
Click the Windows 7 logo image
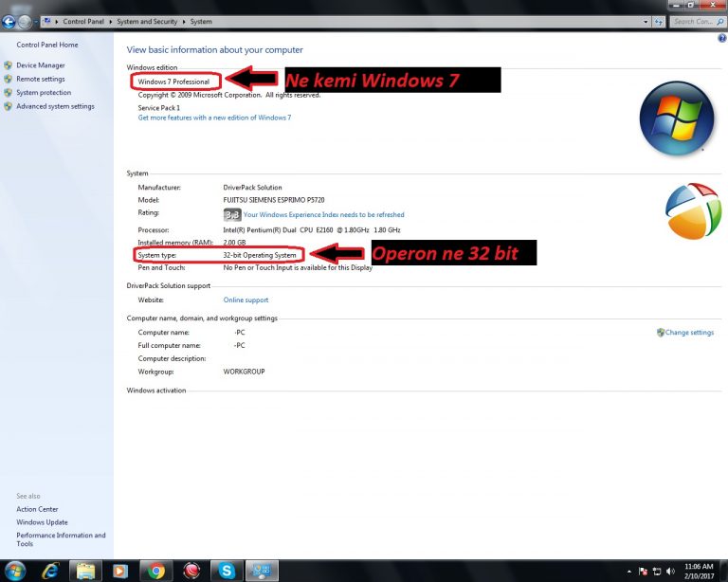click(677, 118)
